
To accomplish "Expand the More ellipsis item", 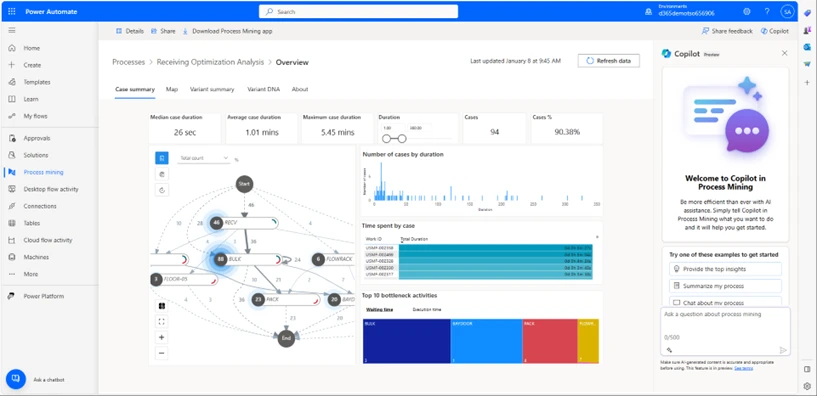I will [30, 274].
